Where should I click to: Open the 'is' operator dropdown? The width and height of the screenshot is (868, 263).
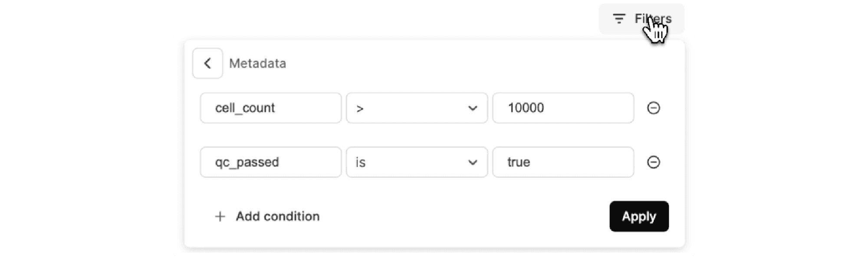(x=417, y=162)
